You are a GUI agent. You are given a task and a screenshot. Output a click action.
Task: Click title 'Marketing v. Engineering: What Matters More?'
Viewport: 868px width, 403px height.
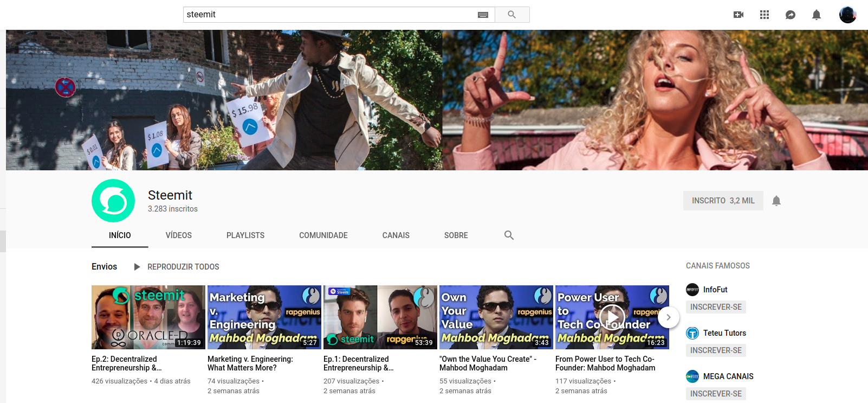250,363
